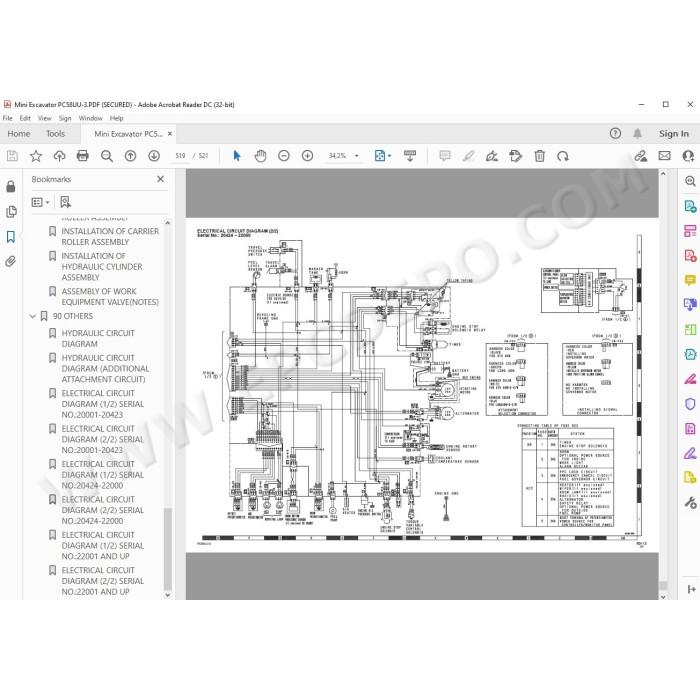Zoom out with the minus button

[284, 156]
